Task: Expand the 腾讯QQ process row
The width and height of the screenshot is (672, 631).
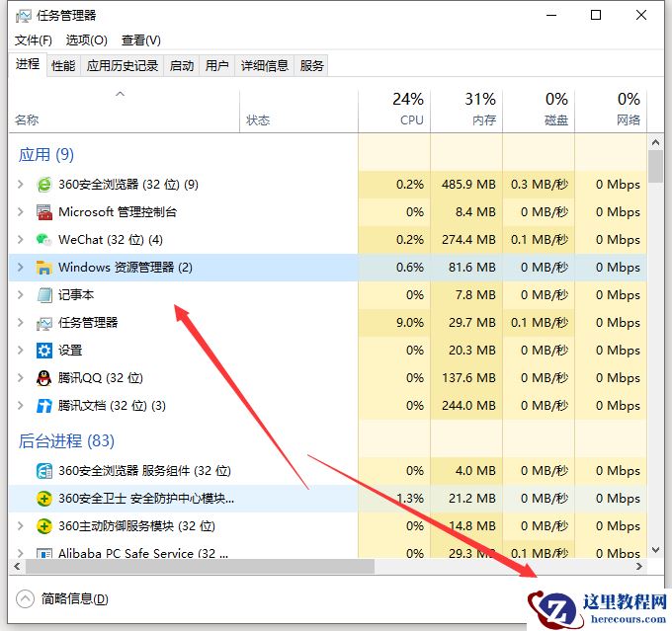Action: (20, 377)
